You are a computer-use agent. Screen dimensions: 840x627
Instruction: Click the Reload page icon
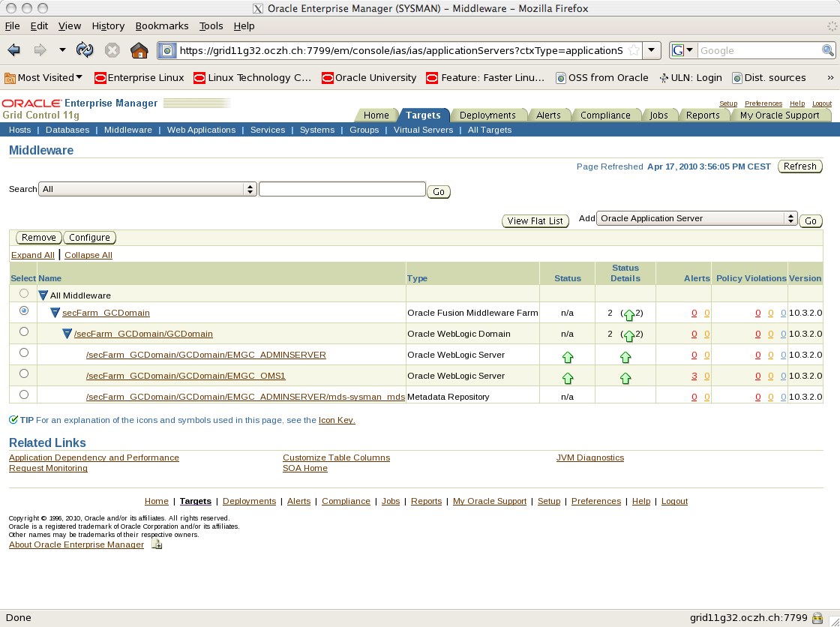click(84, 50)
